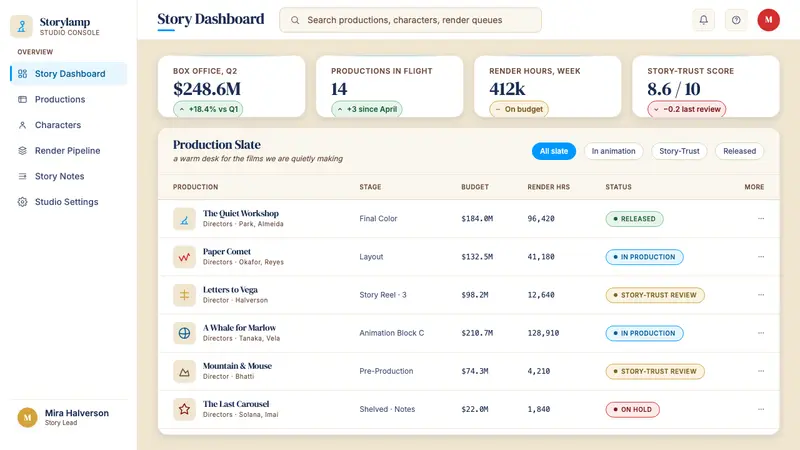Click A Whale for Marlow IN PRODUCTION status
Image resolution: width=800 pixels, height=450 pixels.
[644, 333]
